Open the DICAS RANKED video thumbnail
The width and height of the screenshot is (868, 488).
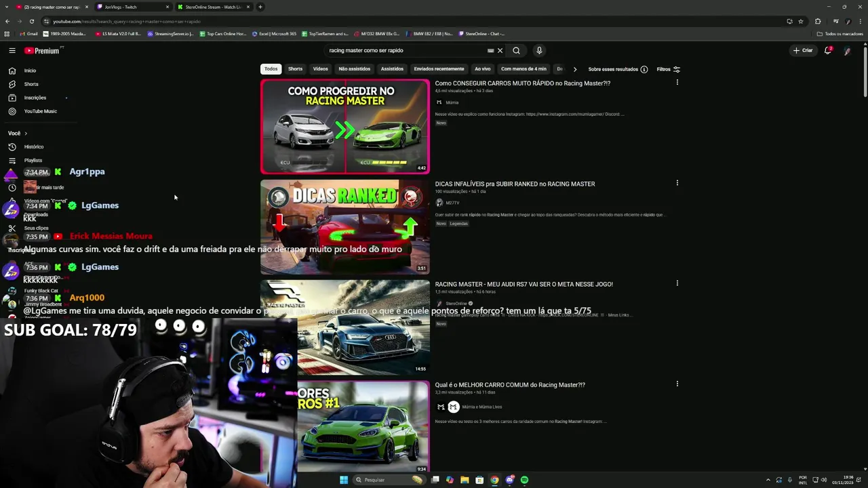click(345, 227)
